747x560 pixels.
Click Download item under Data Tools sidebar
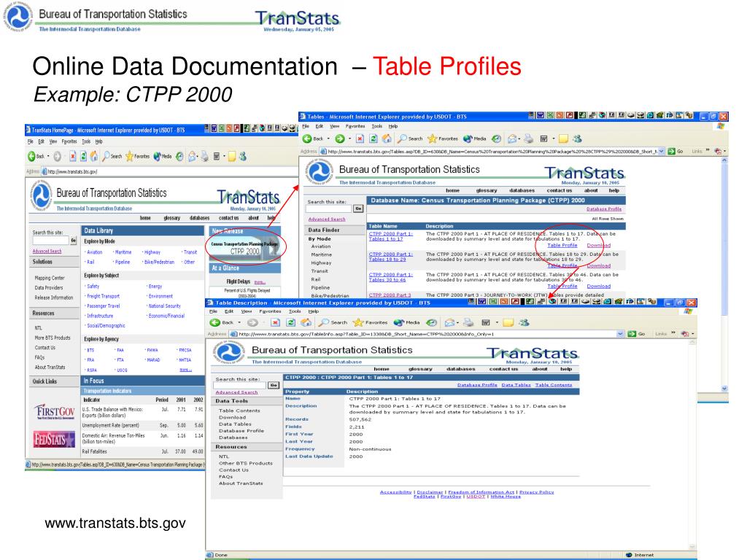point(232,417)
